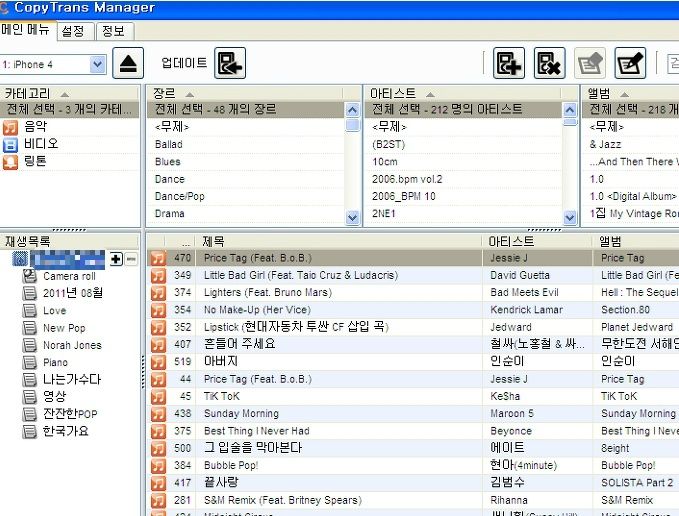Select the 링톤 category icon

[10, 162]
